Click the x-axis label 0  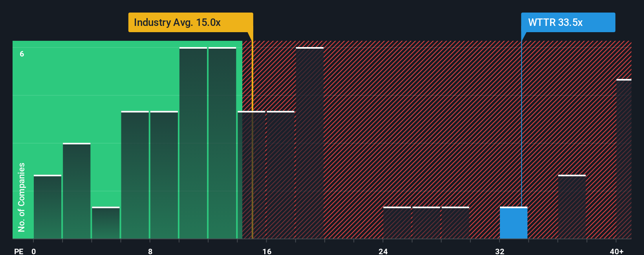34,251
